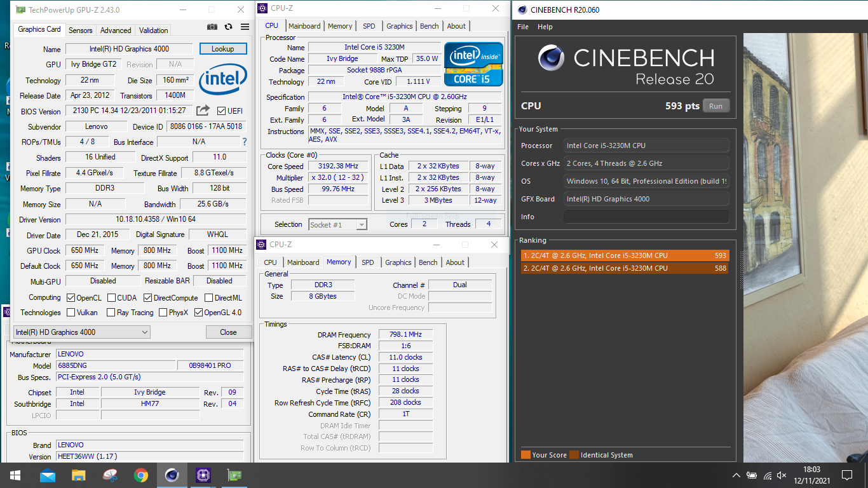Image resolution: width=868 pixels, height=488 pixels.
Task: Click the BIOS share/export arrow icon
Action: coord(203,111)
